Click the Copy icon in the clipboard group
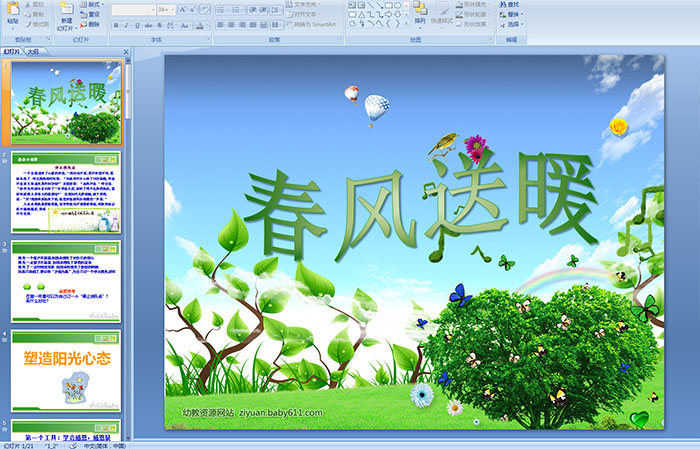The height and width of the screenshot is (449, 700). (x=28, y=14)
